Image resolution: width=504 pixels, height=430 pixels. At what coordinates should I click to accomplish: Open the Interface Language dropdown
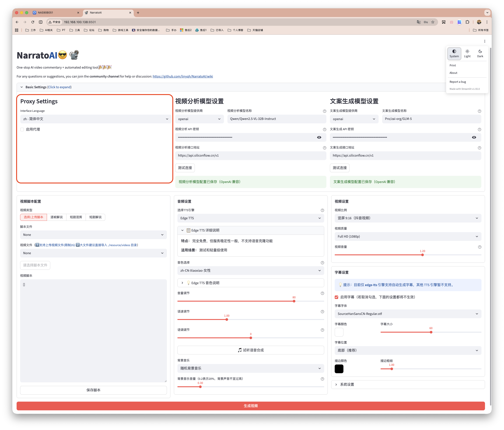click(x=96, y=119)
